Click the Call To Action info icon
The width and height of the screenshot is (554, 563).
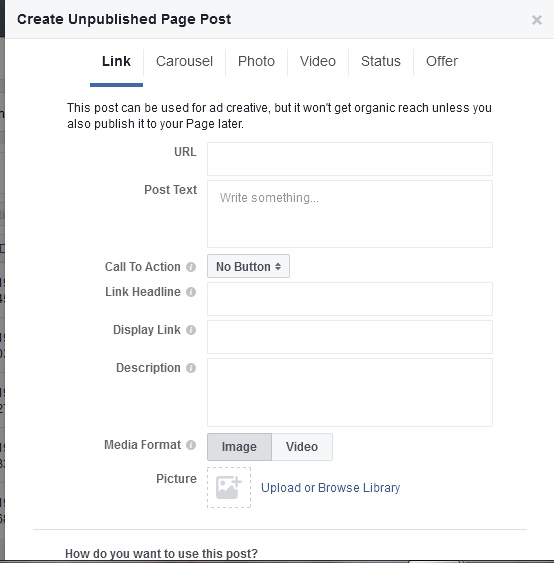[191, 267]
